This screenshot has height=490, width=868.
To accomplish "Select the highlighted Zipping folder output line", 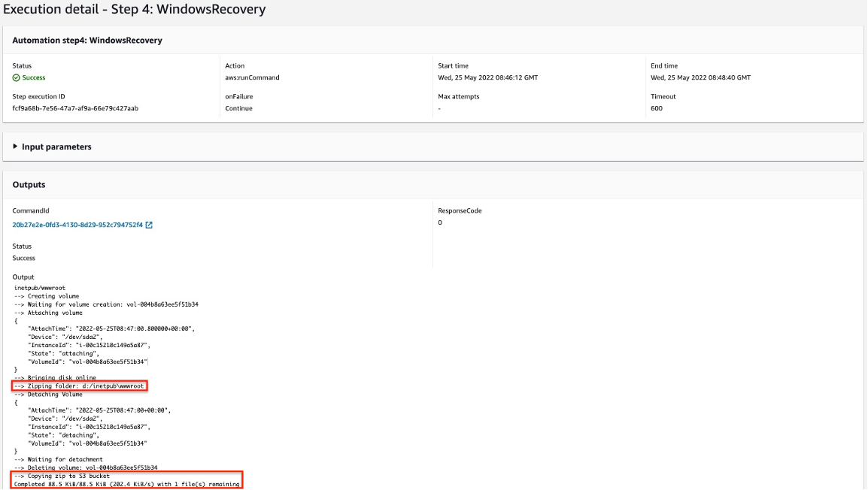I will [x=79, y=386].
